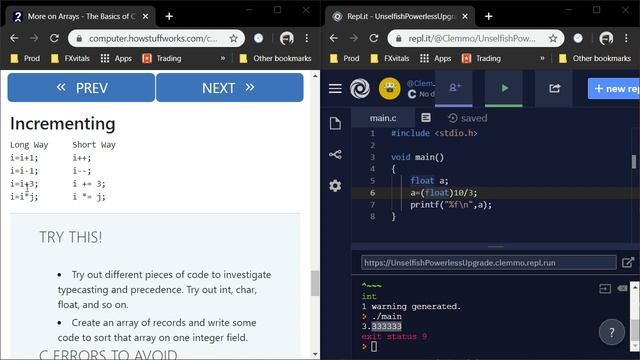Click line 6 of the code editor
Screen dimensions: 640x360
coord(492,193)
